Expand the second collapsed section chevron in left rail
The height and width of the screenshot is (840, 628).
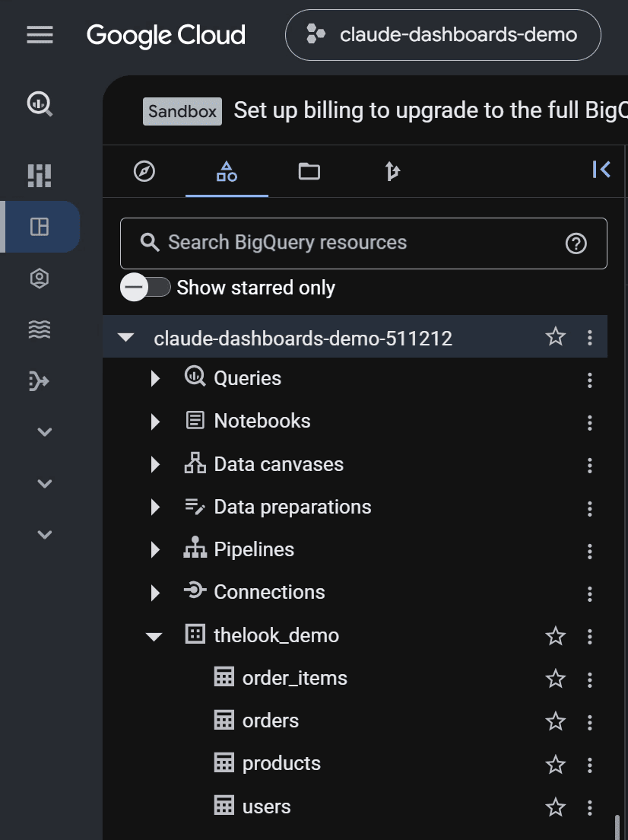(44, 483)
